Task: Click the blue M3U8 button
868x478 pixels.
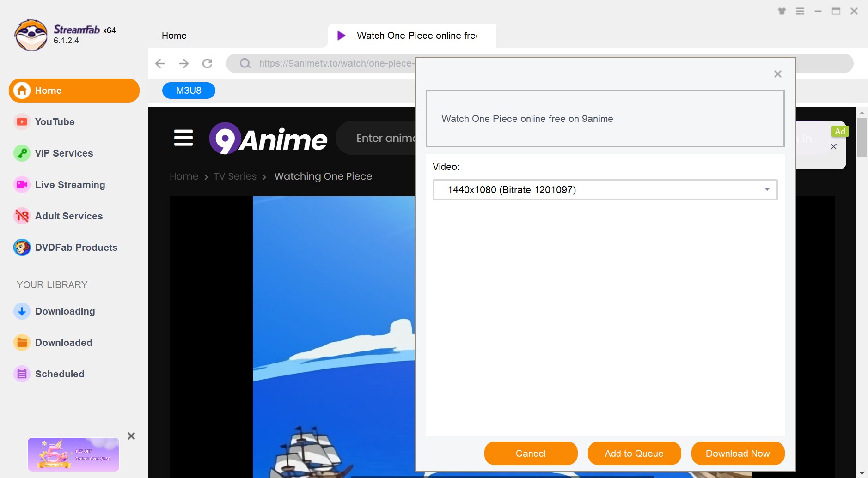Action: click(189, 91)
